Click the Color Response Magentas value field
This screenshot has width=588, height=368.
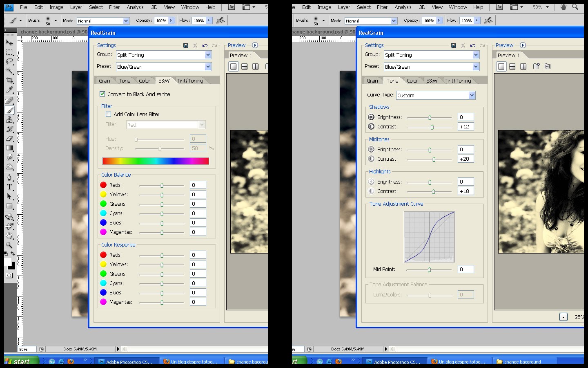(x=198, y=302)
